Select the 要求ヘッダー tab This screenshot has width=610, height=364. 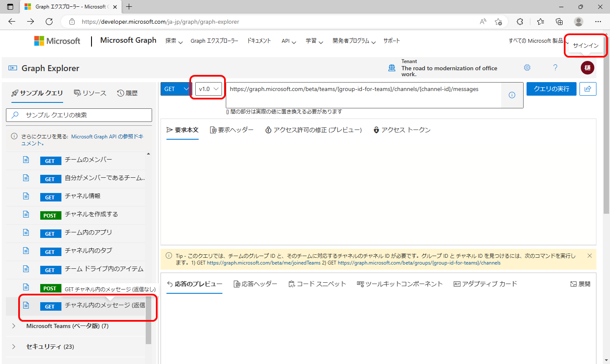pyautogui.click(x=232, y=130)
